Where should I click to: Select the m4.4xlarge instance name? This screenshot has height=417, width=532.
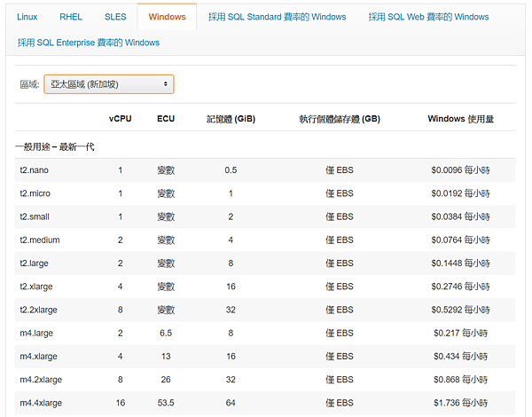click(41, 403)
